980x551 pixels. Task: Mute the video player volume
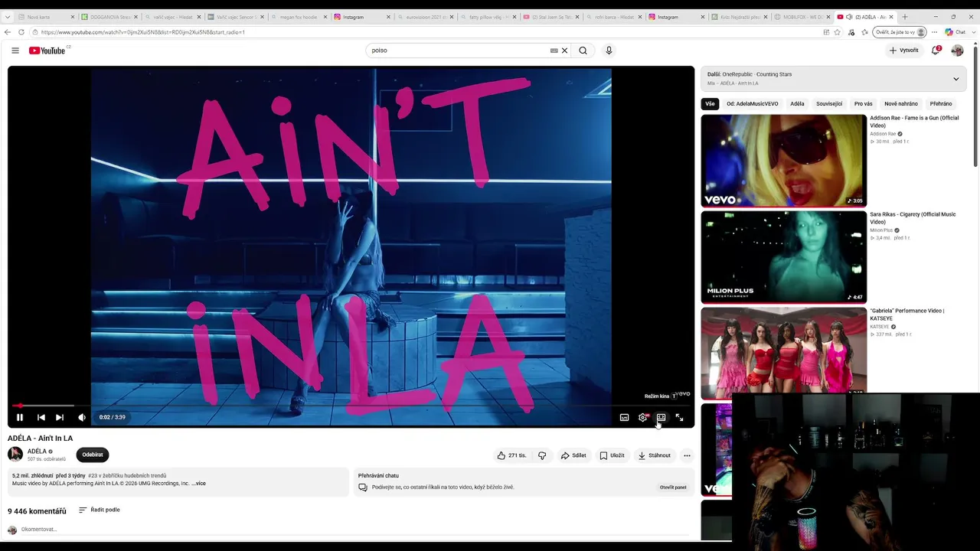click(82, 417)
